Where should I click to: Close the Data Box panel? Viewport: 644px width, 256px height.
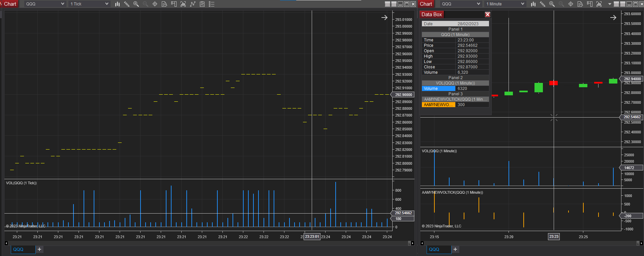tap(487, 14)
